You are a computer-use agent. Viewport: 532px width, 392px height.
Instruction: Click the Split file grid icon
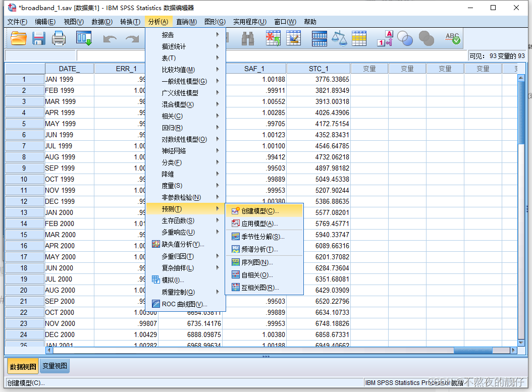point(320,38)
